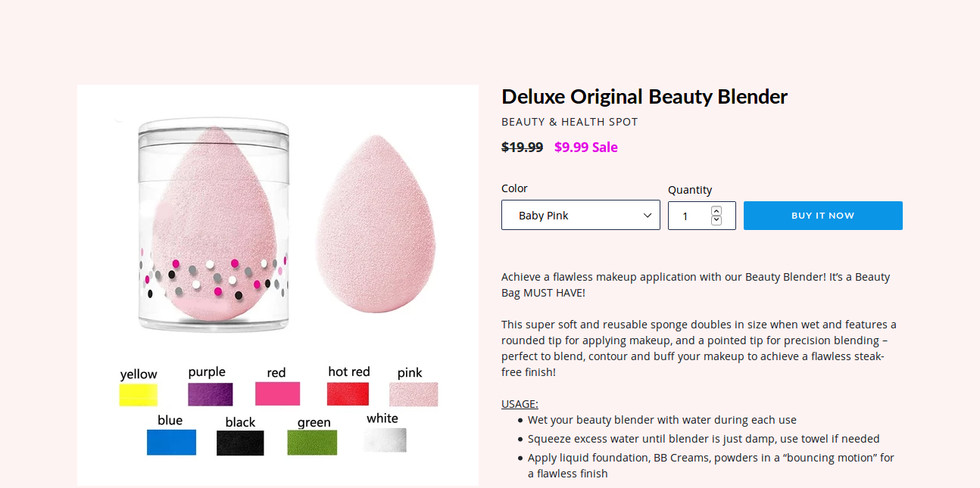980x488 pixels.
Task: Select the white color swatch
Action: pyautogui.click(x=384, y=441)
